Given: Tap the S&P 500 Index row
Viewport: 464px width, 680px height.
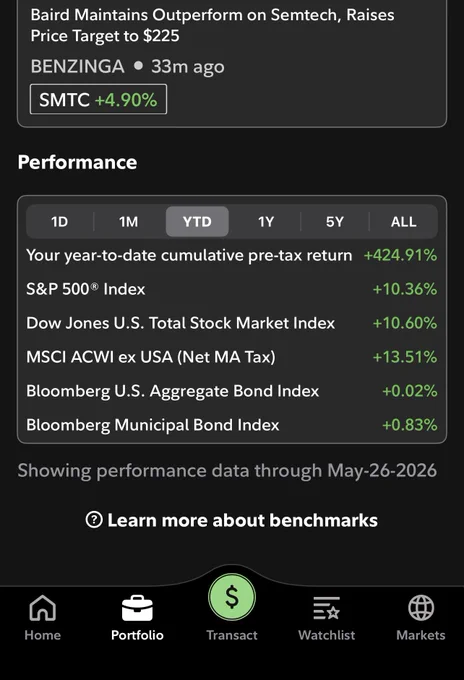Looking at the screenshot, I should coord(232,289).
